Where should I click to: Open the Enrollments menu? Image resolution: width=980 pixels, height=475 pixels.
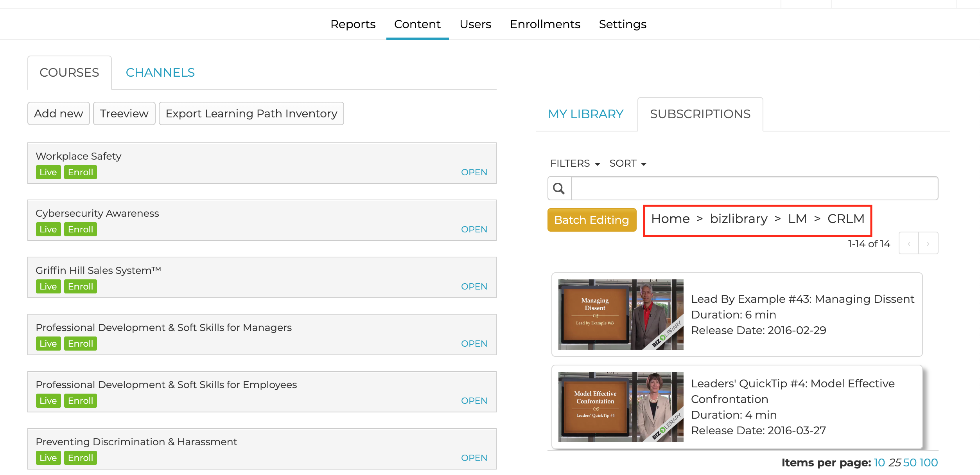545,24
